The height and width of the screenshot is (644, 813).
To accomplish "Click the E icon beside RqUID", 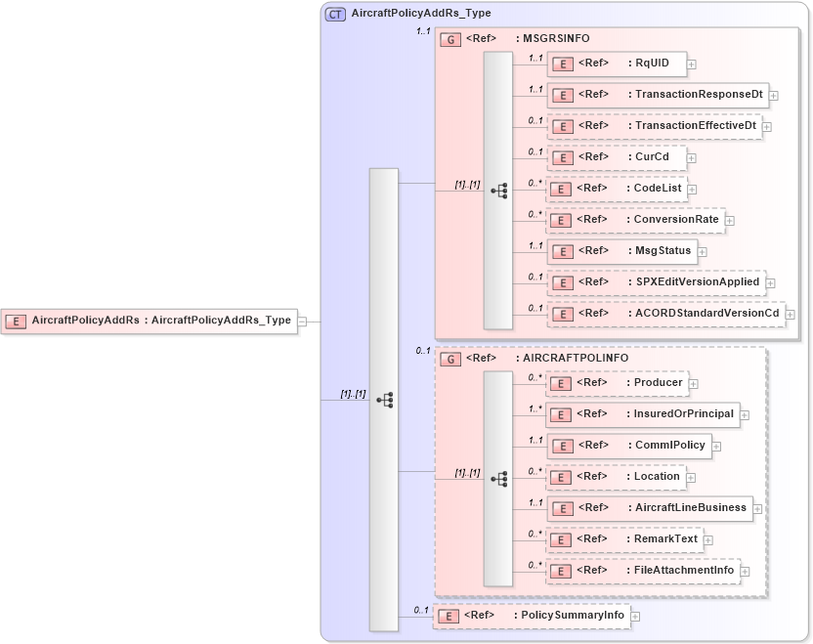I will pyautogui.click(x=562, y=64).
